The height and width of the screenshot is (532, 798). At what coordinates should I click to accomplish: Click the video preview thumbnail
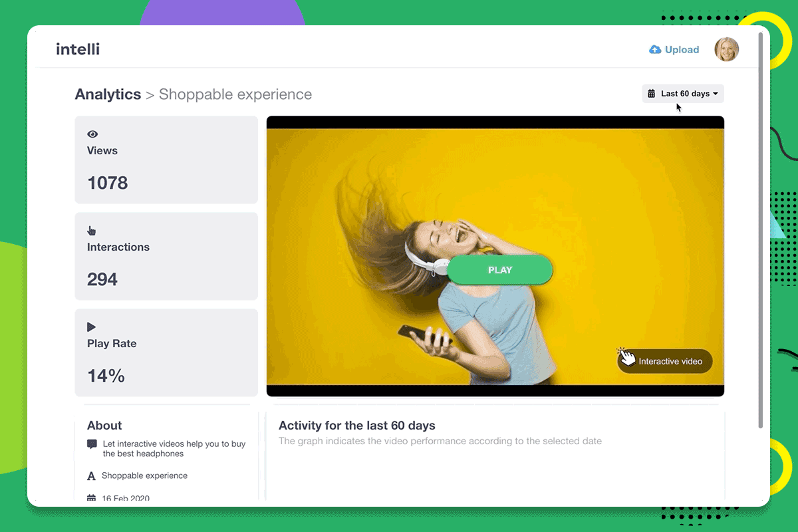(x=495, y=257)
